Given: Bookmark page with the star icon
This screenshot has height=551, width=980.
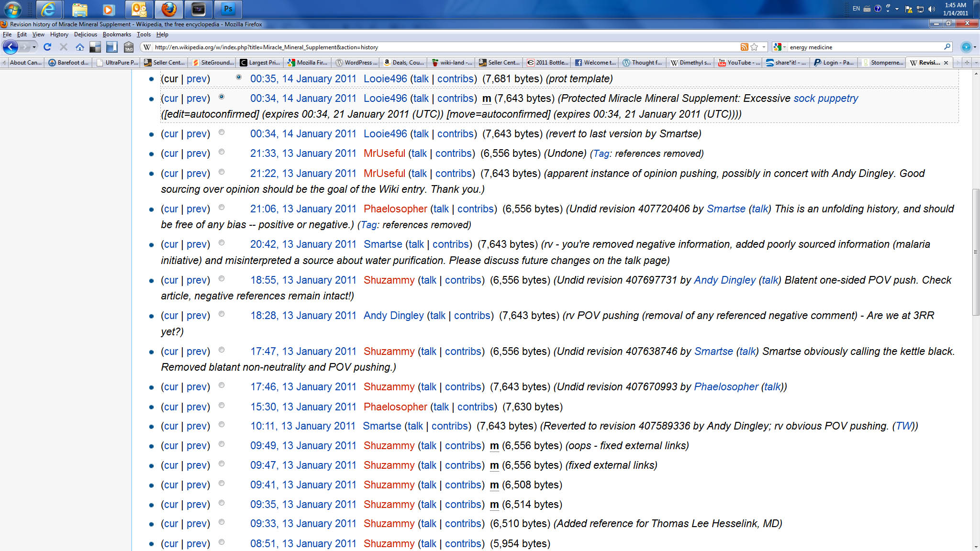Looking at the screenshot, I should click(754, 47).
